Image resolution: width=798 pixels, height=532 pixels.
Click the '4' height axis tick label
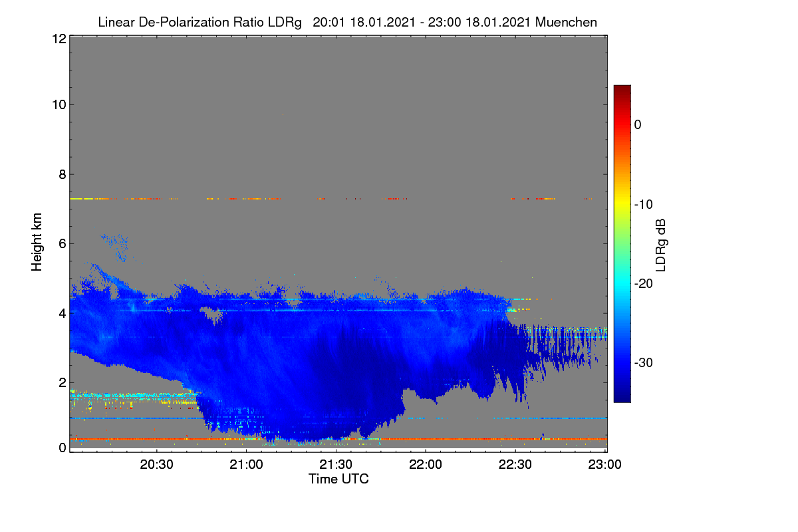click(x=61, y=313)
